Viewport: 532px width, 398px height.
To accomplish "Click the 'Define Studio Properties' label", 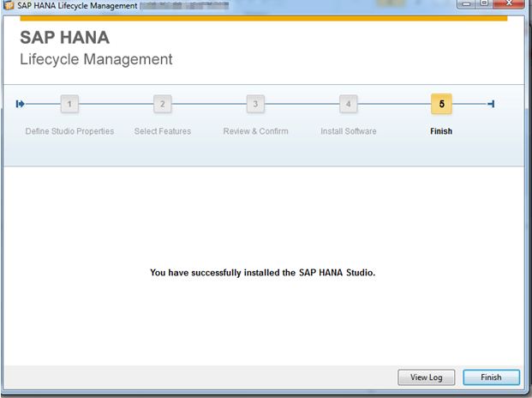I will pyautogui.click(x=69, y=131).
